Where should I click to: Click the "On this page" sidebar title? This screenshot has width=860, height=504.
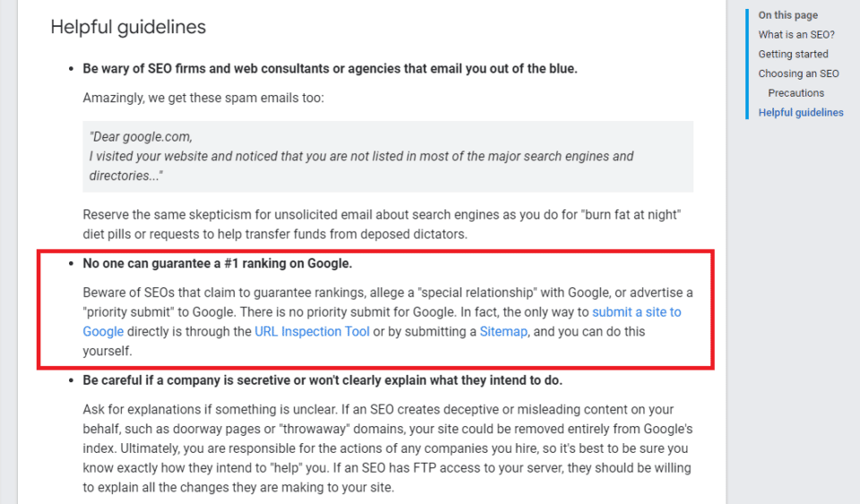[x=788, y=15]
